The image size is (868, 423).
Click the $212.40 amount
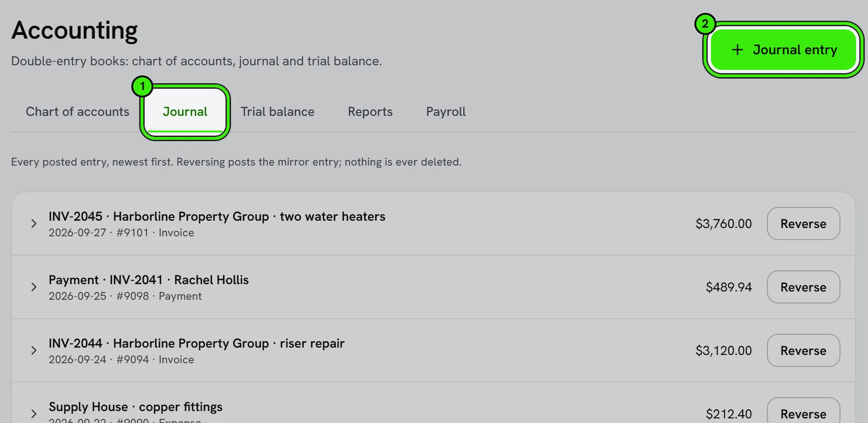729,414
